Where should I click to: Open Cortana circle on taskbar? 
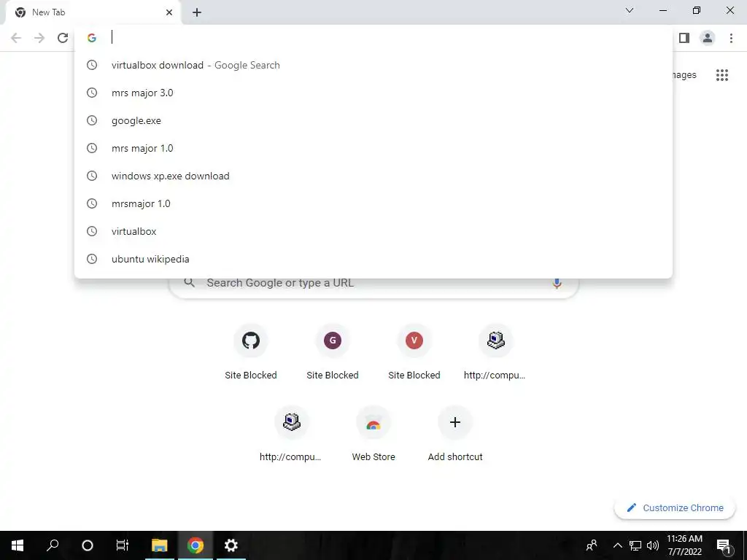point(88,545)
